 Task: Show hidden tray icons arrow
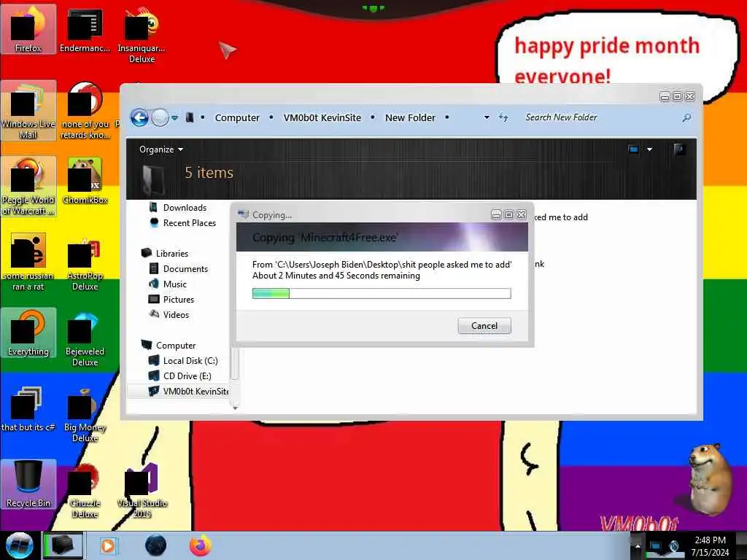tap(638, 545)
